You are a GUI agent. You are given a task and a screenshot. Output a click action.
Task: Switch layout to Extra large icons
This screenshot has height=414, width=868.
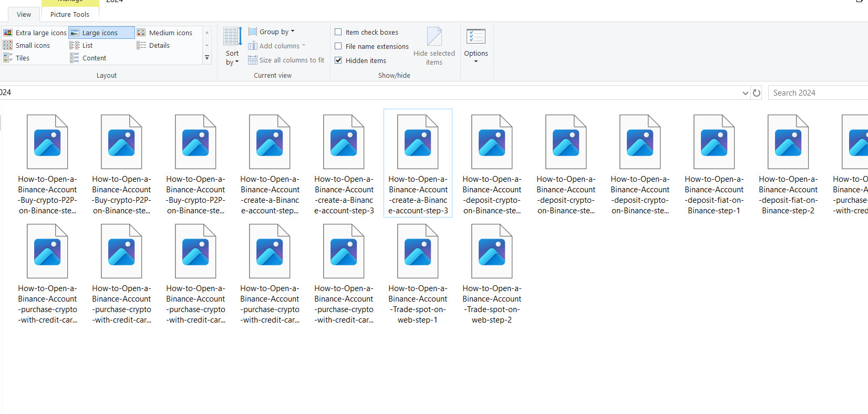35,33
